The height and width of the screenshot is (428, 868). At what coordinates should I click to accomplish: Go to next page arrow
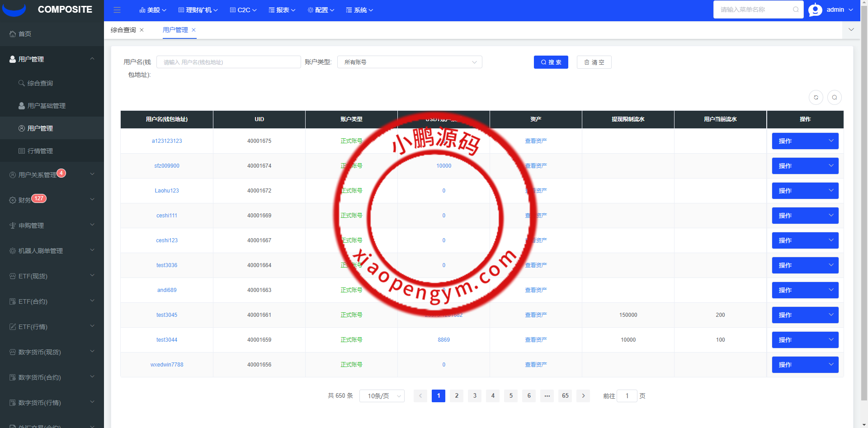click(x=583, y=396)
